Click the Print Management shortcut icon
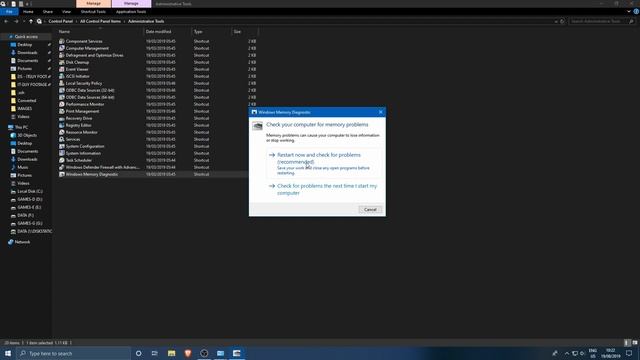This screenshot has height=360, width=640. [x=62, y=111]
